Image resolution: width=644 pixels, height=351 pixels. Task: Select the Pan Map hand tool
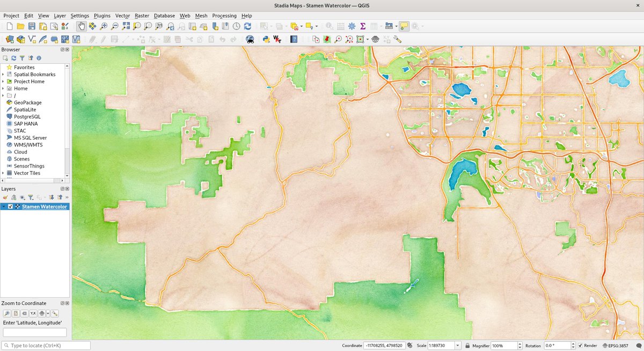point(82,26)
